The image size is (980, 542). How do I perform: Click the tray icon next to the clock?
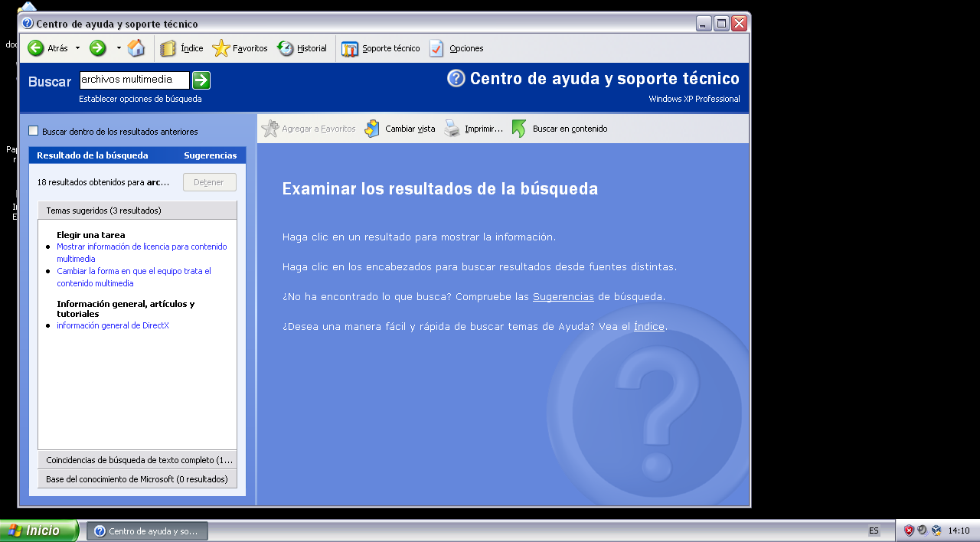[936, 530]
